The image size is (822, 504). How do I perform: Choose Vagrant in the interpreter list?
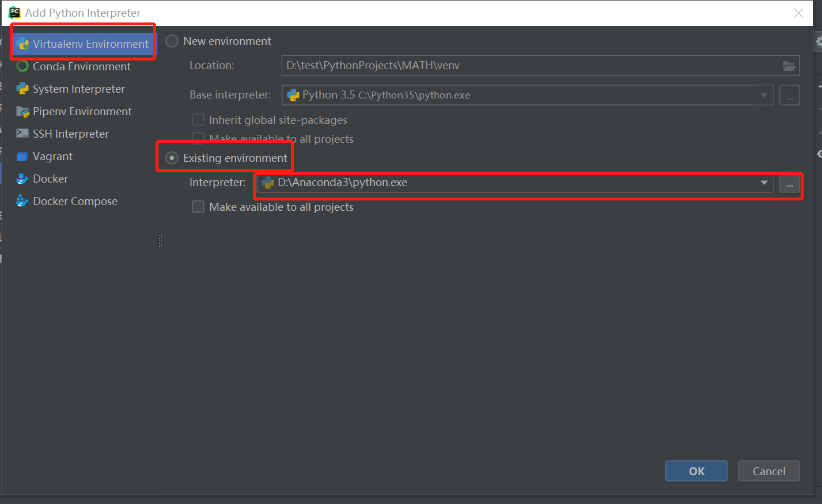(52, 156)
